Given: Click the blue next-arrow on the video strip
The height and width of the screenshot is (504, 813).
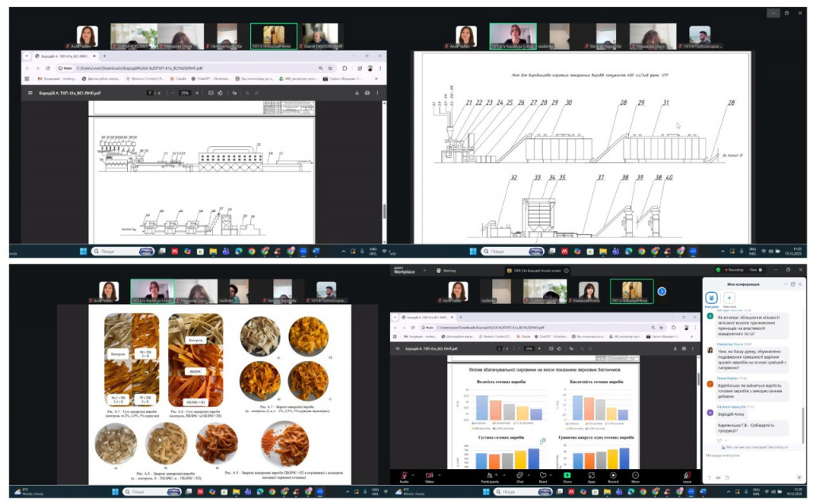Looking at the screenshot, I should point(661,291).
